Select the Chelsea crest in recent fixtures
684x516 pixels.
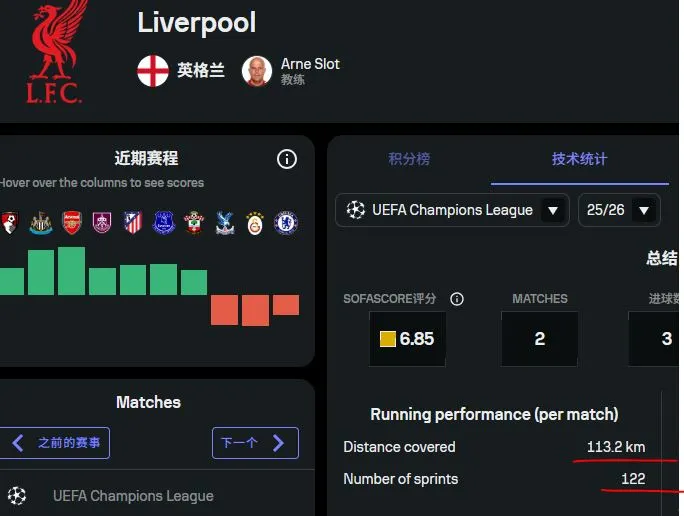286,223
